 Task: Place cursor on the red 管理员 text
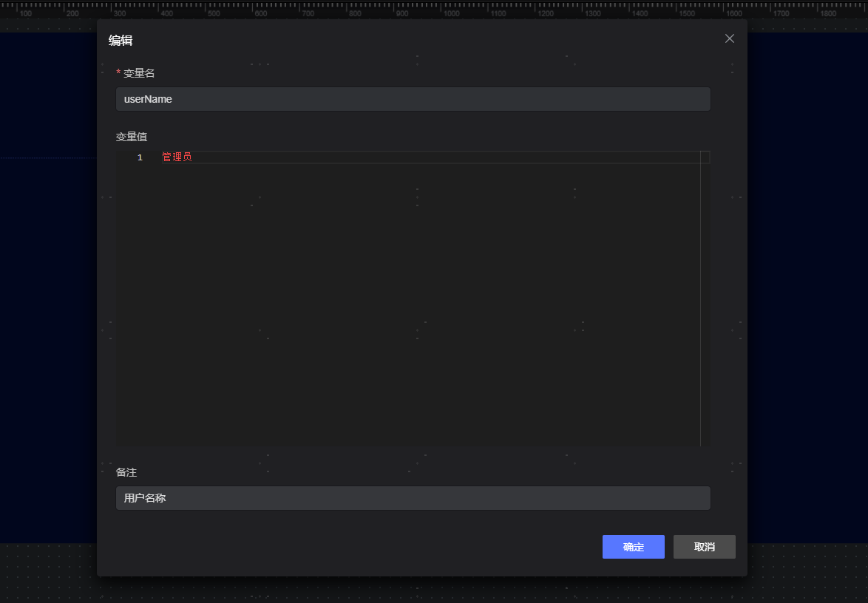pos(177,157)
